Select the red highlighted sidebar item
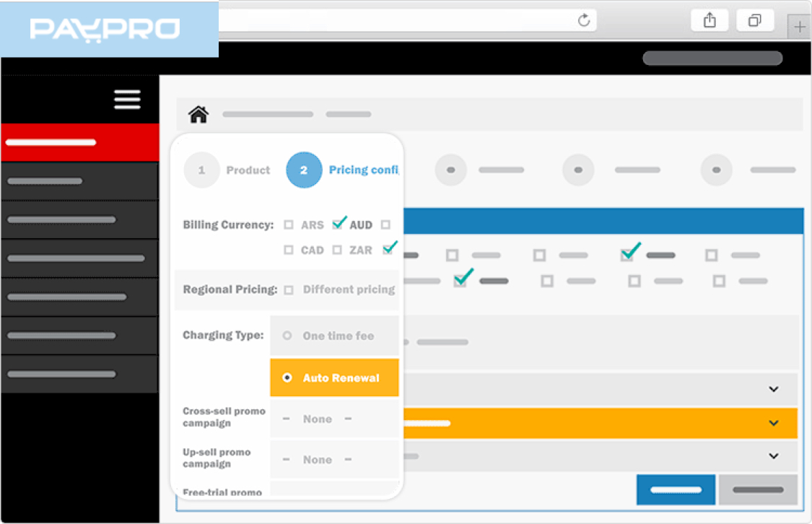812x524 pixels. coord(79,142)
